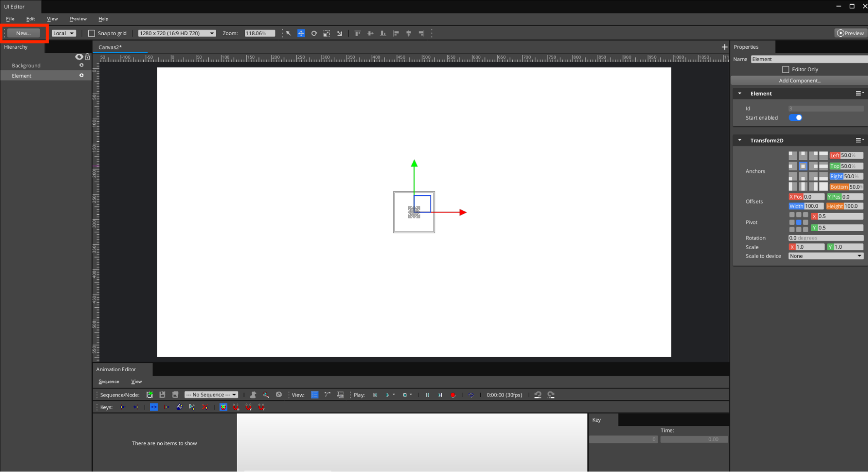Go to end of animation sequence
This screenshot has width=868, height=472.
(x=440, y=395)
